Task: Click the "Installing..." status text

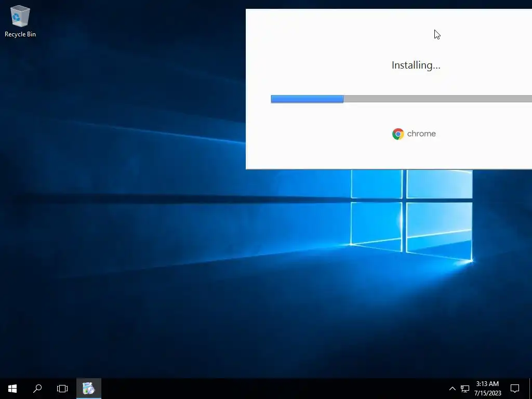Action: click(416, 65)
